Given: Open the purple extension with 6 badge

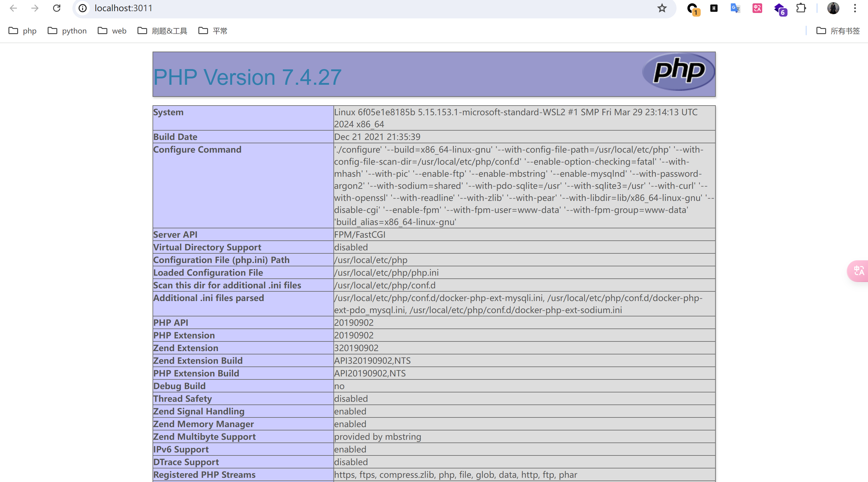Looking at the screenshot, I should [780, 9].
